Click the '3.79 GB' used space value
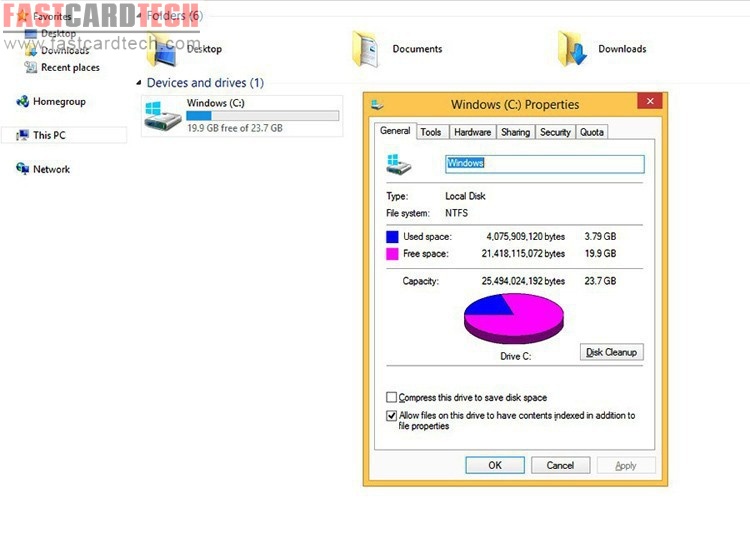The width and height of the screenshot is (750, 538). pyautogui.click(x=600, y=237)
